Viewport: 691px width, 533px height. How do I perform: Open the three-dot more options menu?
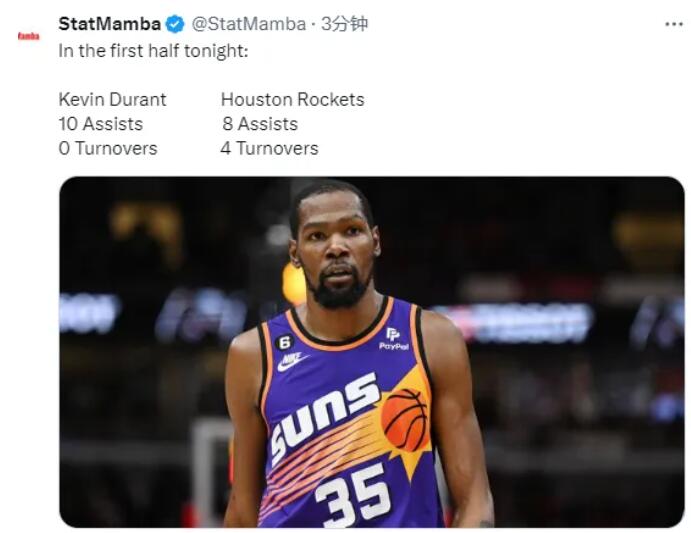[673, 24]
